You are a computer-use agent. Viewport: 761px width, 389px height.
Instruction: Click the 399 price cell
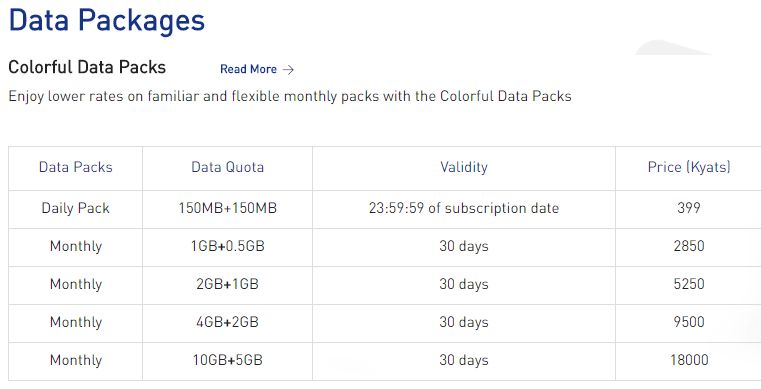(x=689, y=208)
